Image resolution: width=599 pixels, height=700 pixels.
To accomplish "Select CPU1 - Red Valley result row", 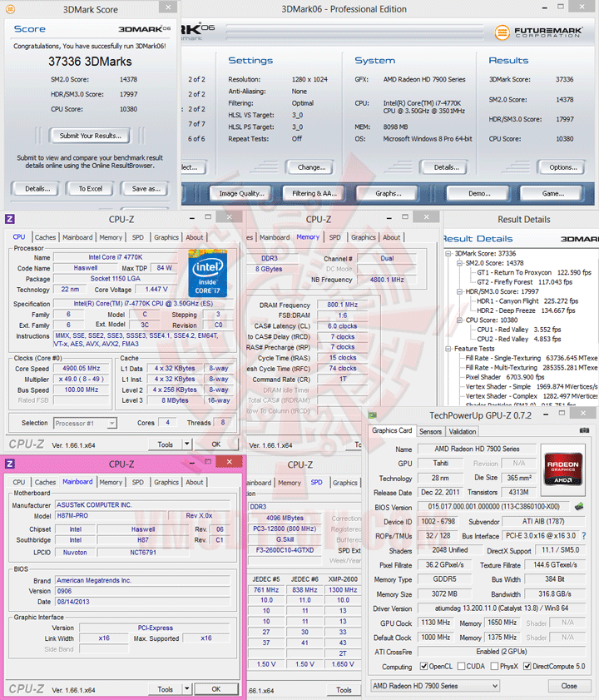I will (518, 330).
